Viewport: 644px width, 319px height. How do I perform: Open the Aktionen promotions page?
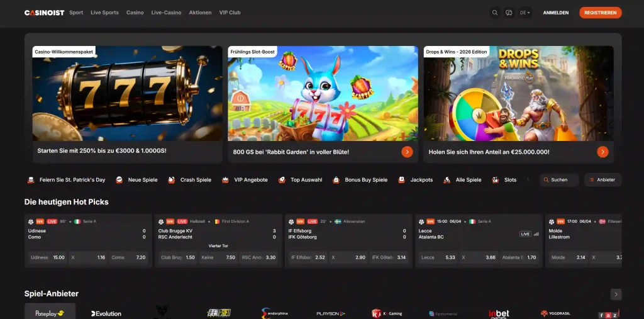pos(201,13)
